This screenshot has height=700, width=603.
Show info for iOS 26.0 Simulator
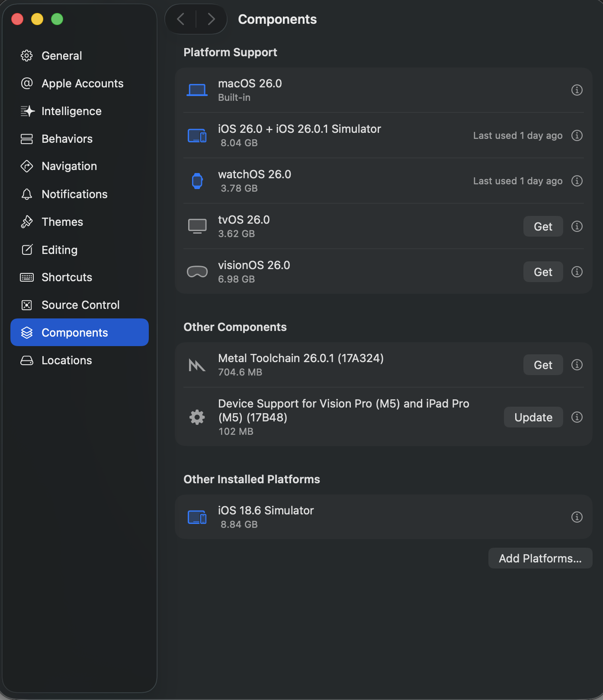(577, 135)
